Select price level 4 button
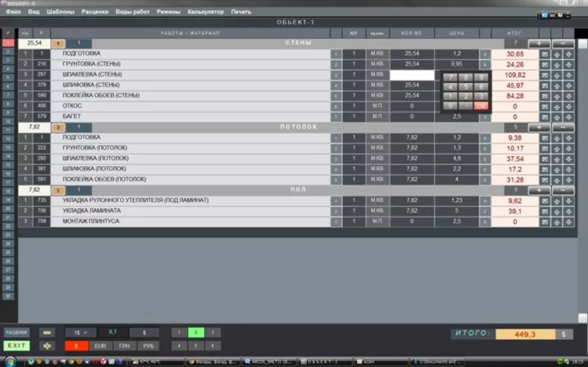Viewport: 588px width, 367px height. [180, 346]
